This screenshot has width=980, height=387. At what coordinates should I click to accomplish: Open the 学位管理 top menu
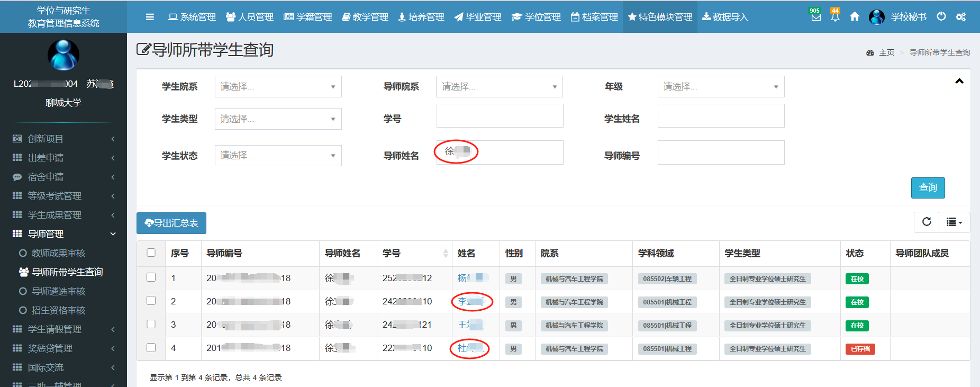click(x=537, y=17)
